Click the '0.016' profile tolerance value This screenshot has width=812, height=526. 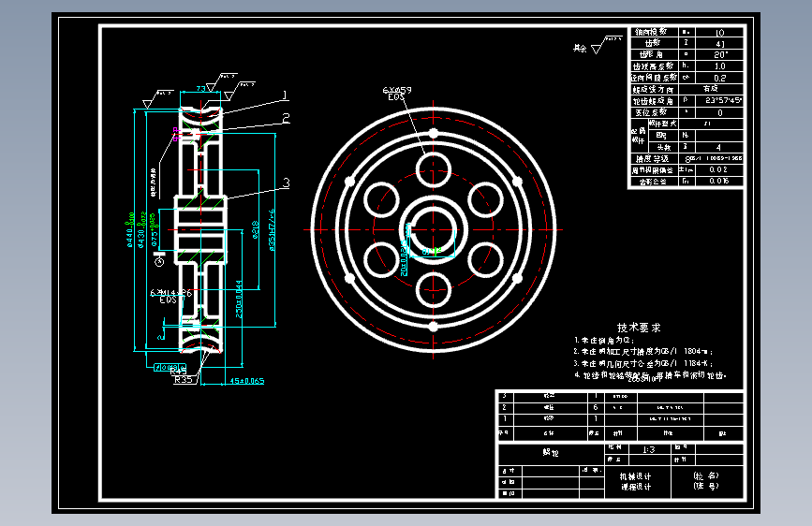(718, 181)
